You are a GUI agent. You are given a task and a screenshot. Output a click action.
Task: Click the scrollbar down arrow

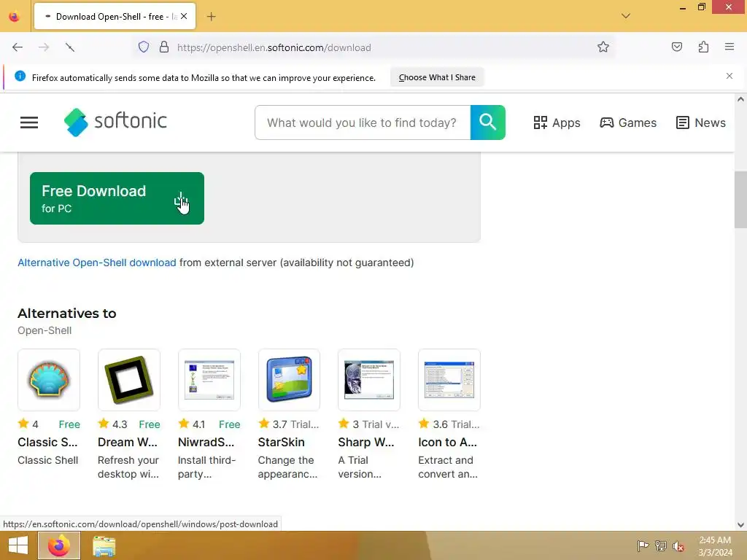(x=740, y=525)
